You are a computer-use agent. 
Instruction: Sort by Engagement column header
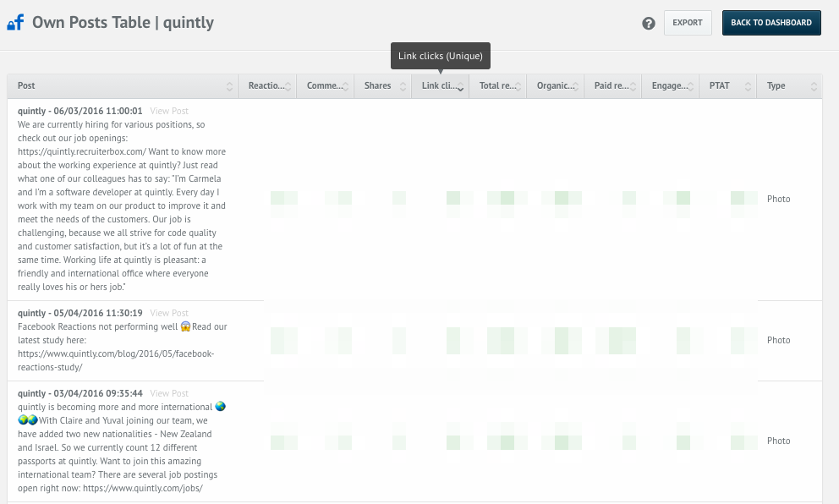(x=669, y=85)
